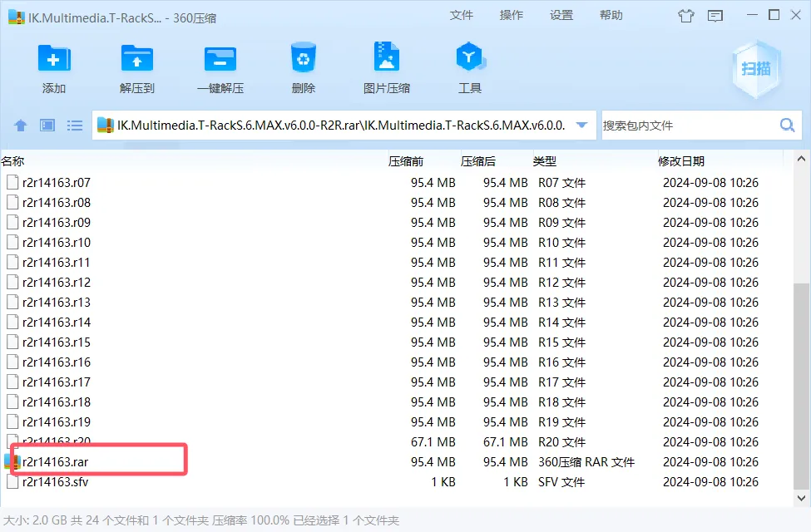Click the skin/theme t-shirt icon

pos(685,16)
